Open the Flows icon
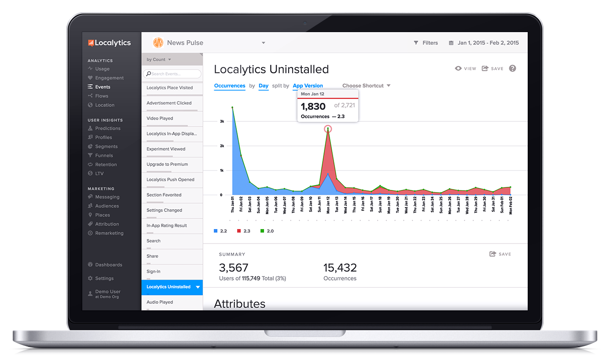 tap(90, 96)
